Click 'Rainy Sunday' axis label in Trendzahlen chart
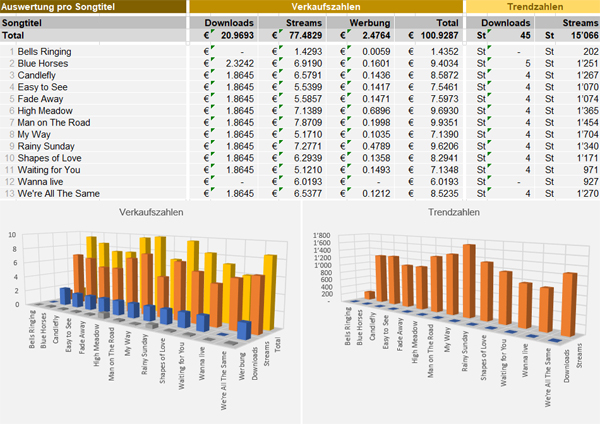 coord(465,351)
